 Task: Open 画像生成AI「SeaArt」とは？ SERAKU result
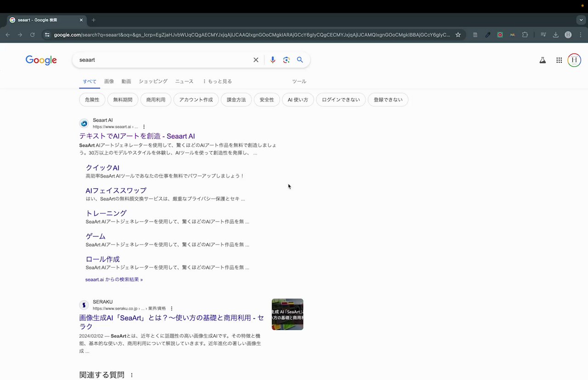(171, 322)
